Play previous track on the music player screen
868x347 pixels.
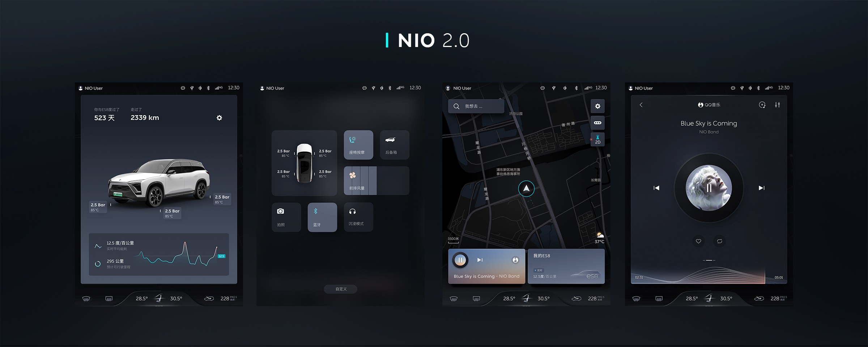click(656, 188)
